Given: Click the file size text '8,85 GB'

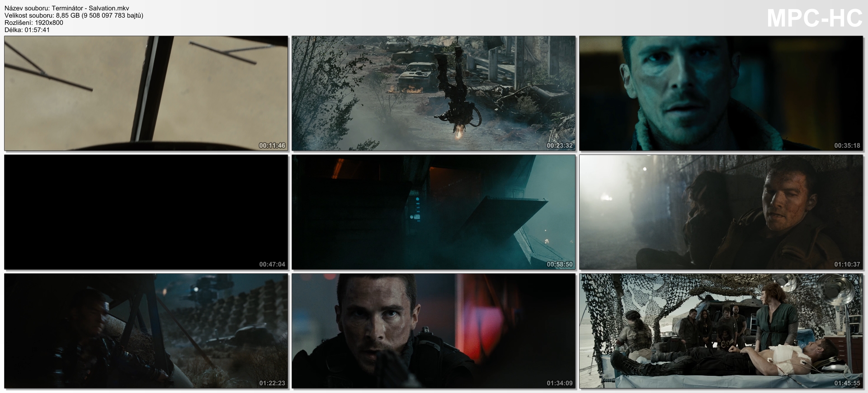Looking at the screenshot, I should click(68, 15).
